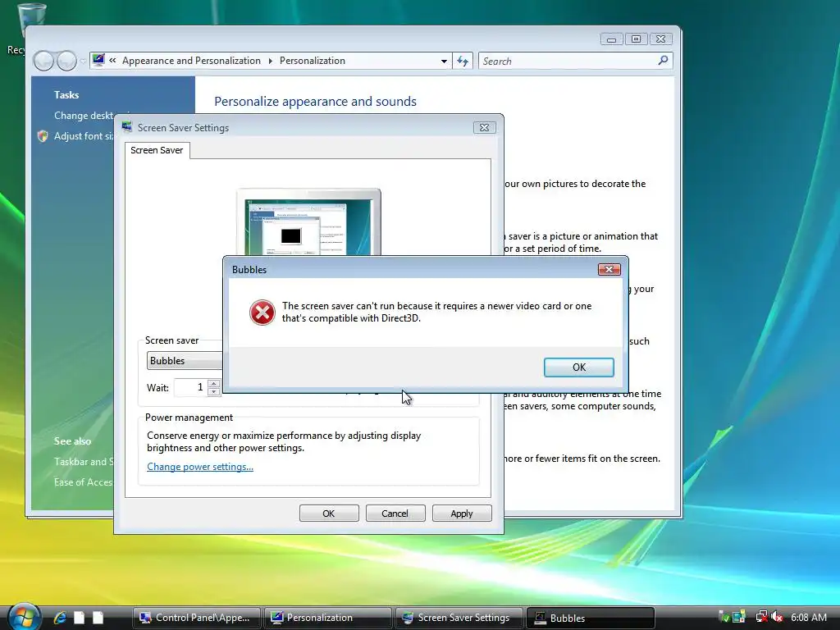The image size is (840, 630).
Task: Increase the Wait time with up arrow
Action: click(x=214, y=383)
